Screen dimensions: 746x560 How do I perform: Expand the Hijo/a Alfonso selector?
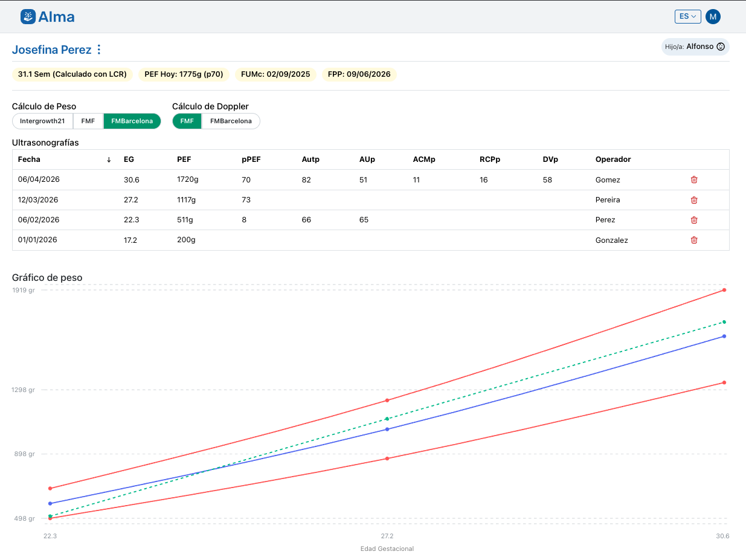coord(695,47)
